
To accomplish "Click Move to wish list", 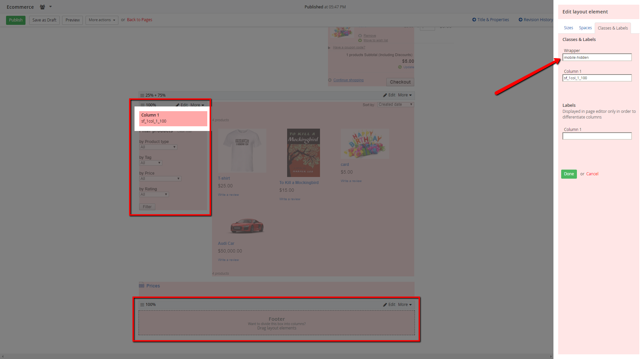I will (x=375, y=40).
